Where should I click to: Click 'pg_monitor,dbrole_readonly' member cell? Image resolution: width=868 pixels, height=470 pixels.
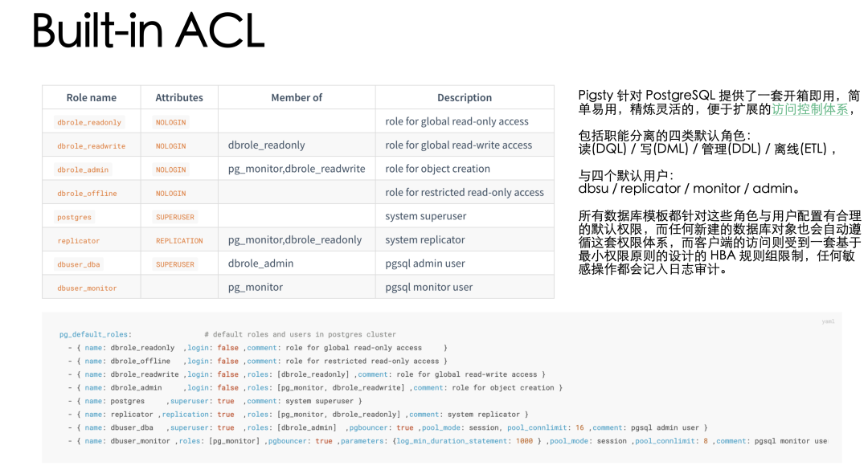coord(295,239)
